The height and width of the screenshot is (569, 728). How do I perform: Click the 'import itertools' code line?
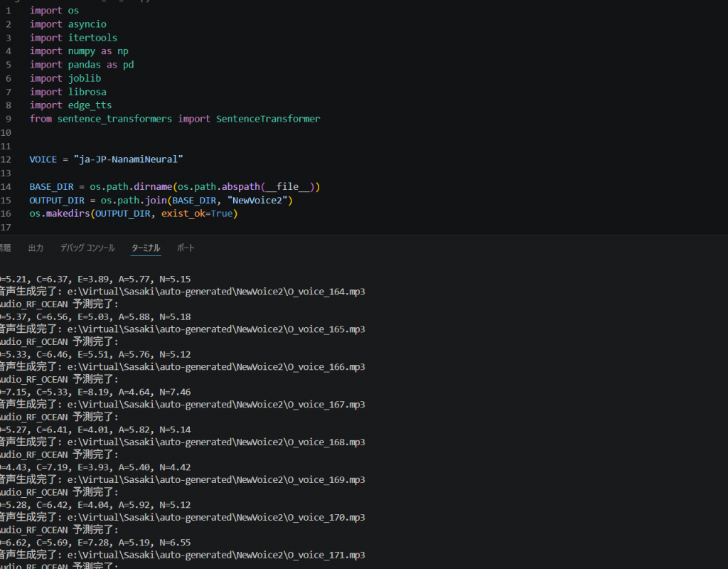[73, 38]
